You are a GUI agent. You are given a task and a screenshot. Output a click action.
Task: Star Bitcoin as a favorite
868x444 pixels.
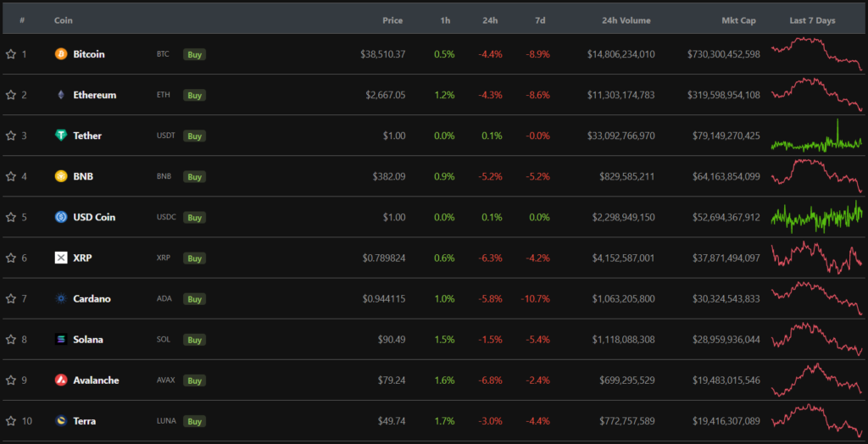pyautogui.click(x=11, y=54)
